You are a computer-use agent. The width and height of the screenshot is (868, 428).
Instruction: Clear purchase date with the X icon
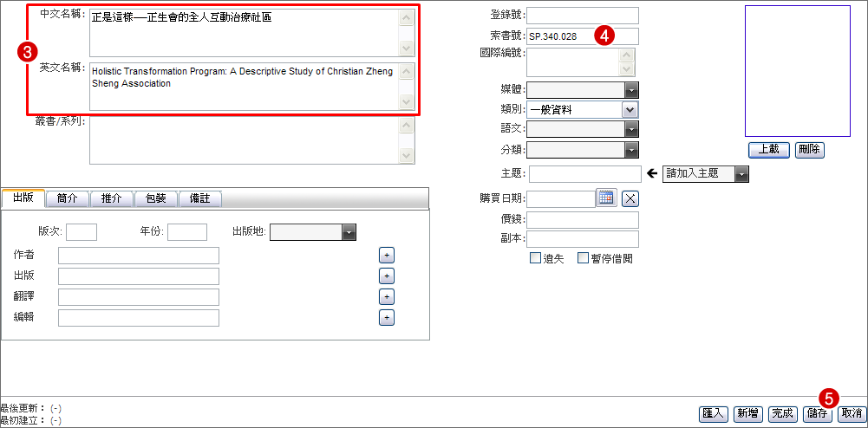630,198
